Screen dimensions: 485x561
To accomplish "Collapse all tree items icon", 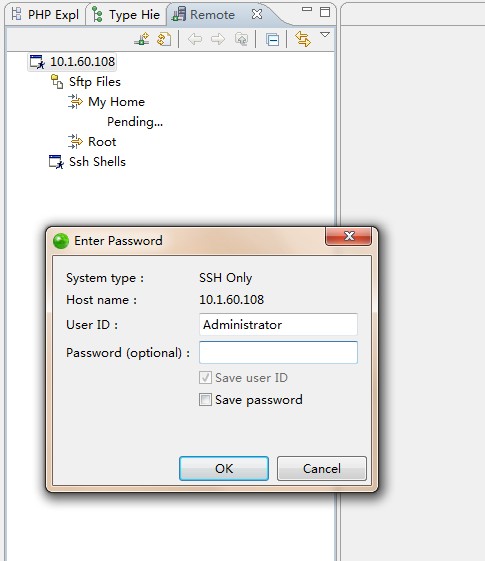I will tap(273, 39).
